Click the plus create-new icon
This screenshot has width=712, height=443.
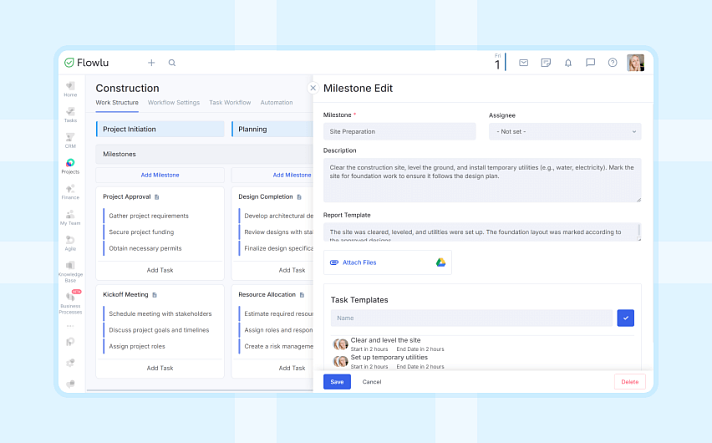pos(151,63)
